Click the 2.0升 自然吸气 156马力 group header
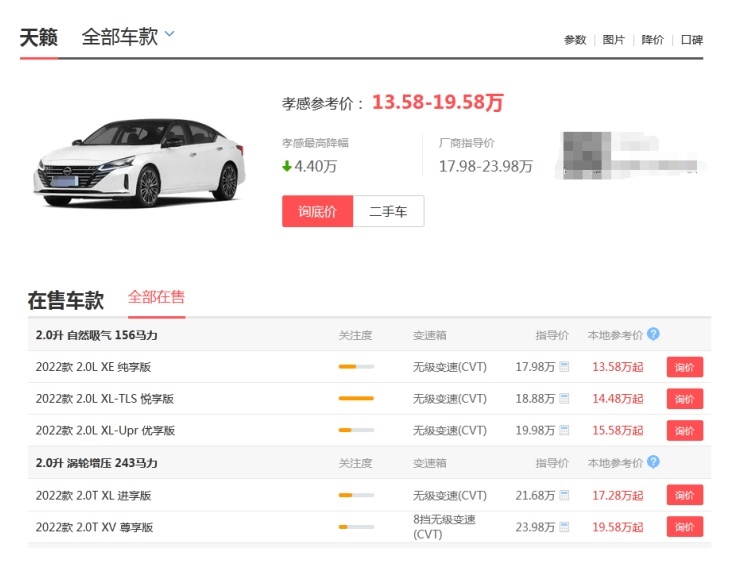The width and height of the screenshot is (733, 571). [97, 335]
